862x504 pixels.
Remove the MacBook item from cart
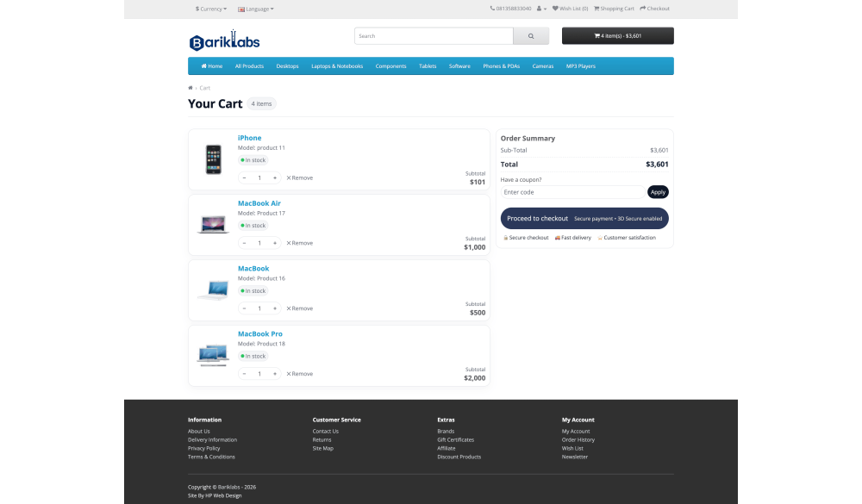[x=300, y=308]
